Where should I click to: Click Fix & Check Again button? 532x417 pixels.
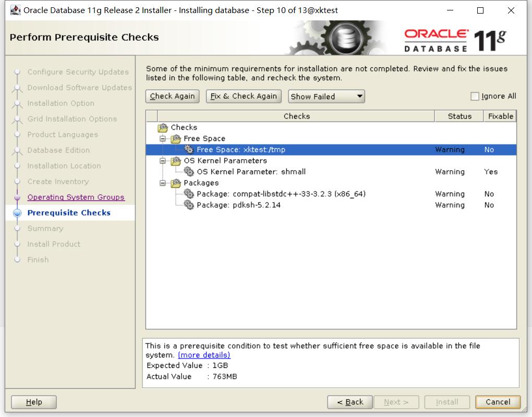pyautogui.click(x=244, y=97)
